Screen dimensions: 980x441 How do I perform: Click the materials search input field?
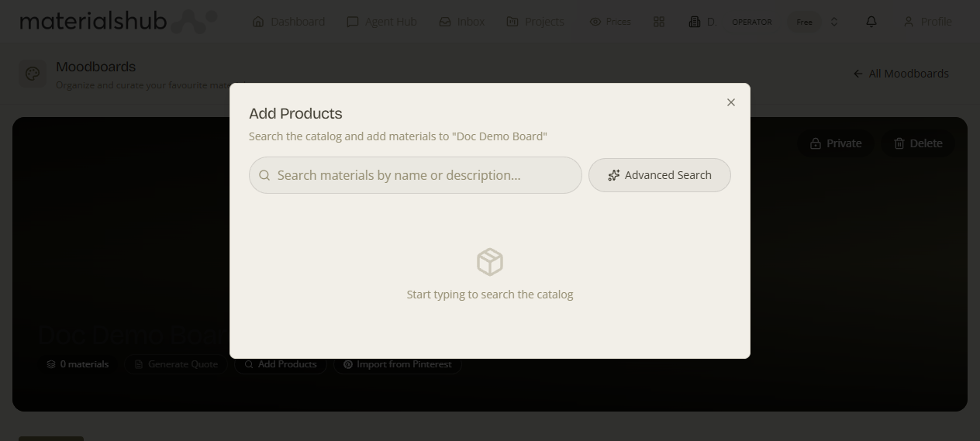tap(416, 175)
